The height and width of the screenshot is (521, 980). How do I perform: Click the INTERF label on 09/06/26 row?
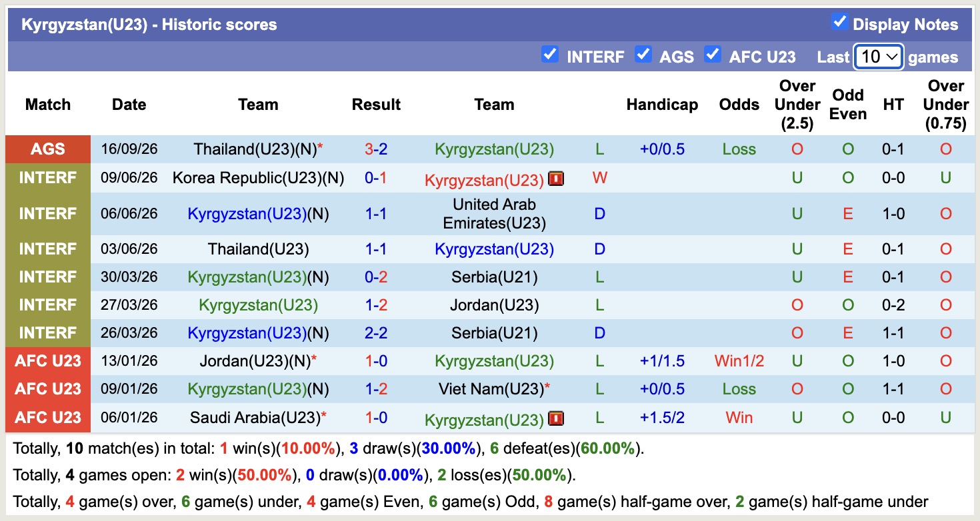(x=48, y=178)
